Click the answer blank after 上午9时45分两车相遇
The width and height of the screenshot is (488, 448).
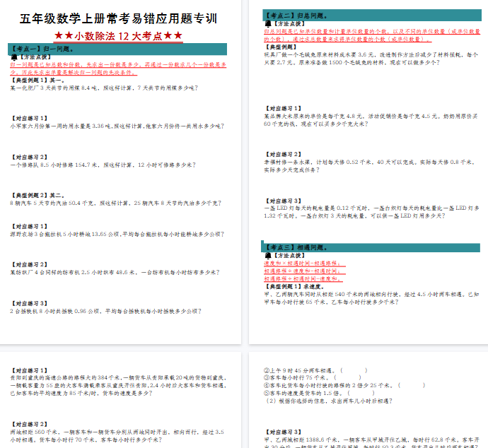(354, 370)
